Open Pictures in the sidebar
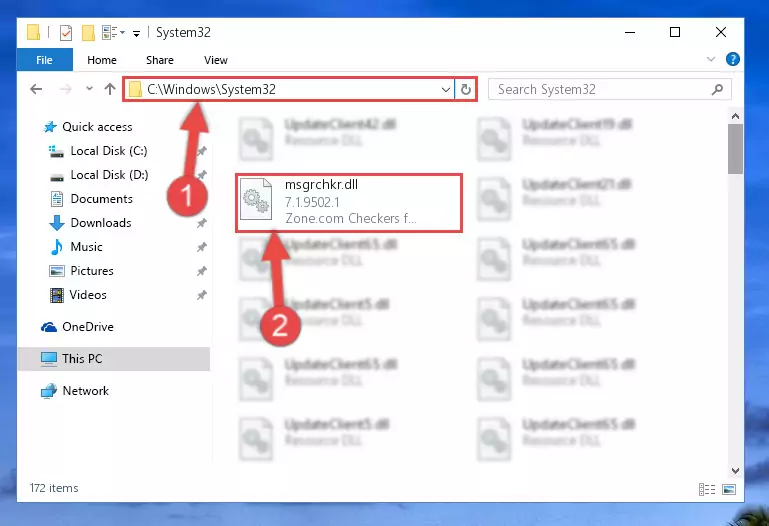 click(92, 271)
